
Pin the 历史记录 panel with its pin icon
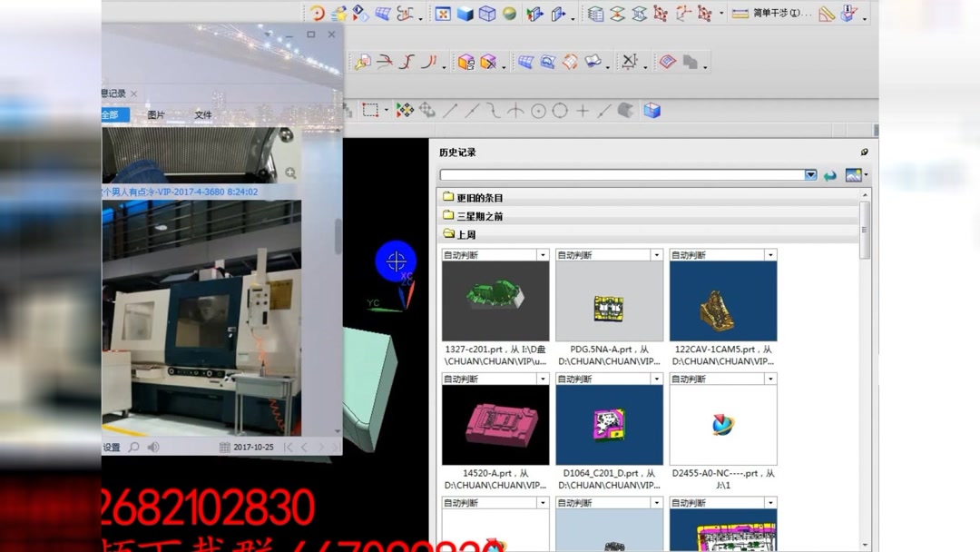click(865, 152)
